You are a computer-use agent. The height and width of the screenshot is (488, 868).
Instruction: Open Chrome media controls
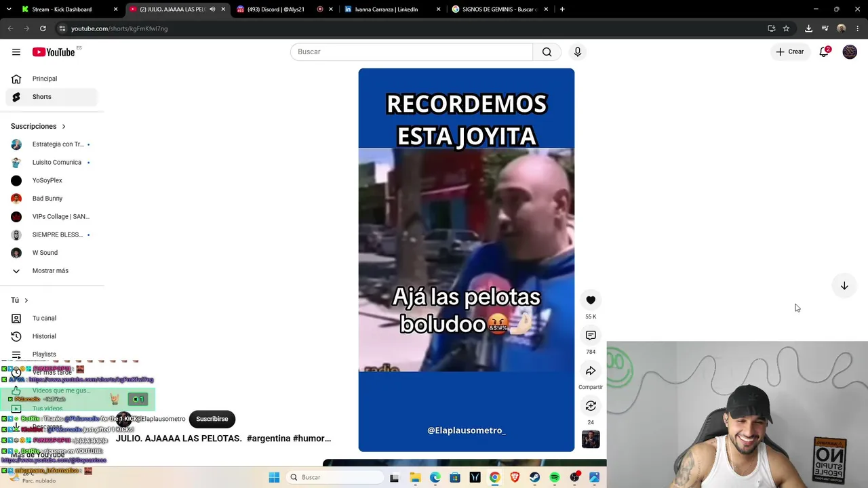click(825, 28)
